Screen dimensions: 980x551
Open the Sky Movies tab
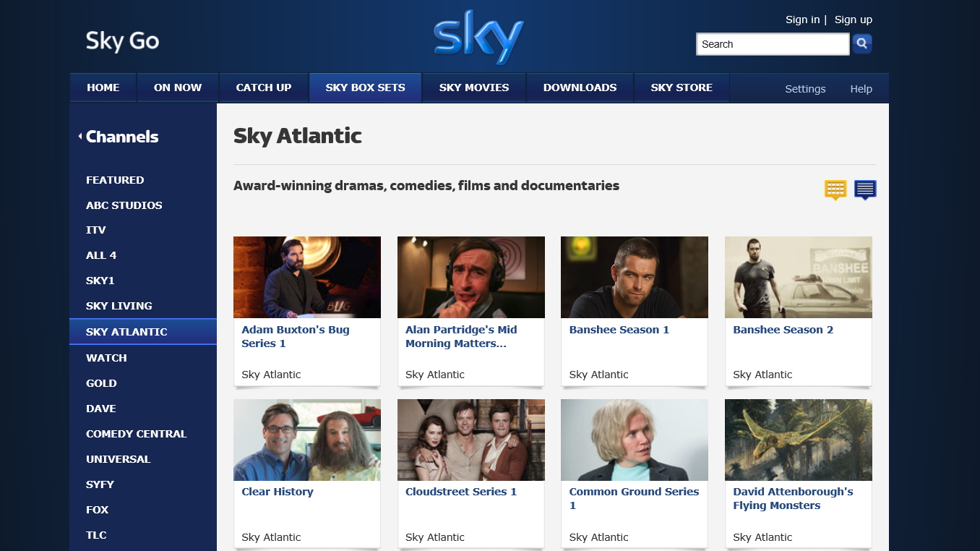tap(474, 87)
